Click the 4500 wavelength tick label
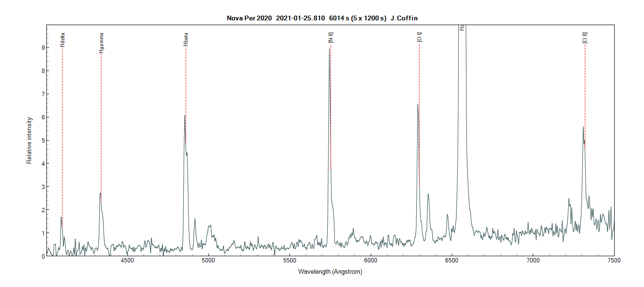 [127, 260]
